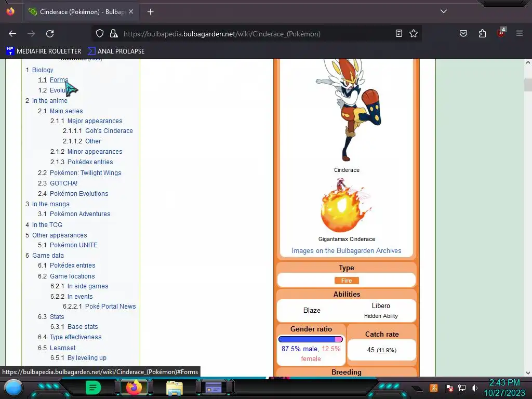Go back to the previous page
532x399 pixels.
pyautogui.click(x=12, y=34)
